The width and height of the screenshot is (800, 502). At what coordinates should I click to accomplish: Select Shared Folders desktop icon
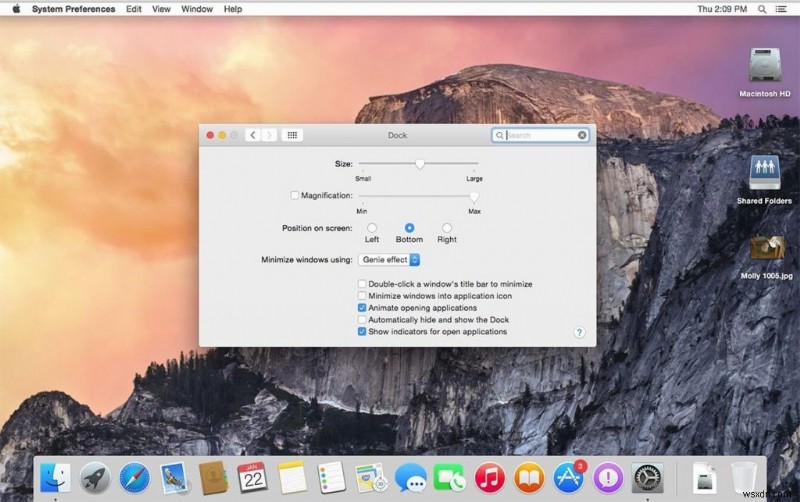[x=764, y=173]
